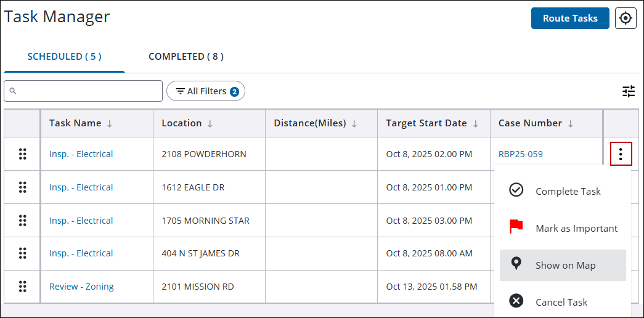Click drag handle for 404 N ST JAMES row
The height and width of the screenshot is (318, 644).
point(23,253)
